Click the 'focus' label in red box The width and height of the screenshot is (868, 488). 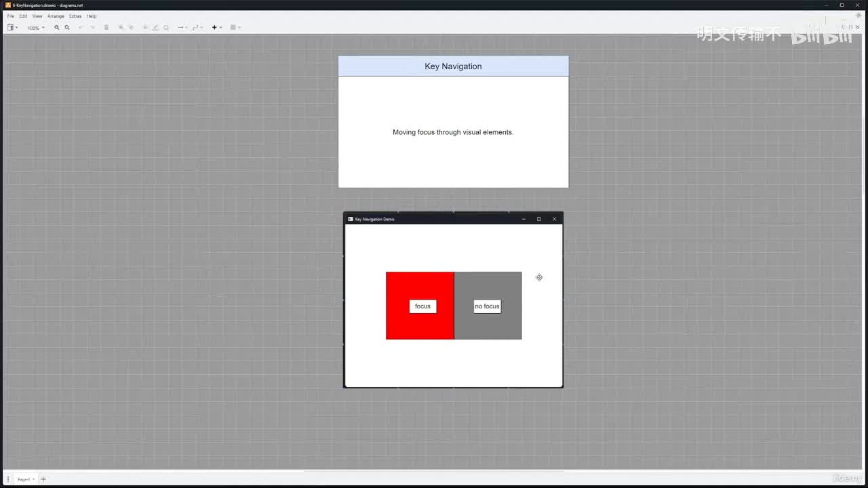(x=422, y=306)
